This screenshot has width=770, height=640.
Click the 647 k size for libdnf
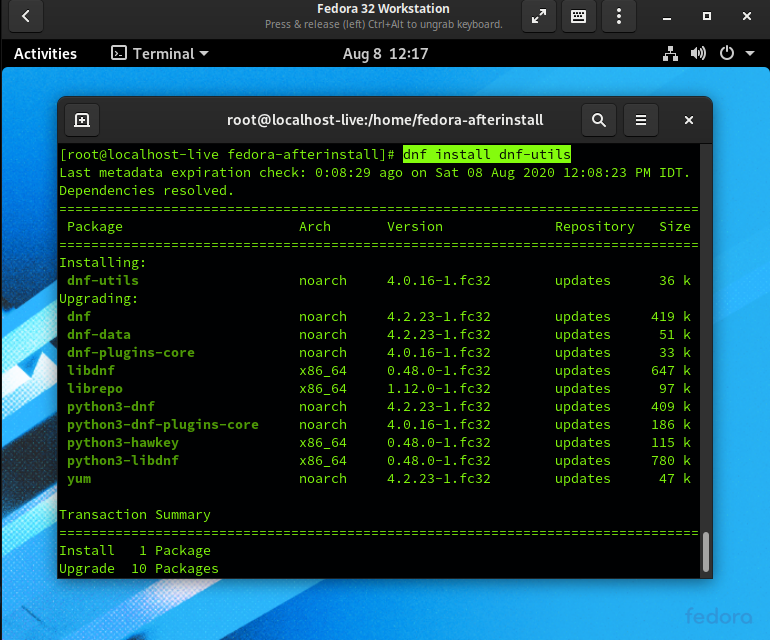point(671,370)
